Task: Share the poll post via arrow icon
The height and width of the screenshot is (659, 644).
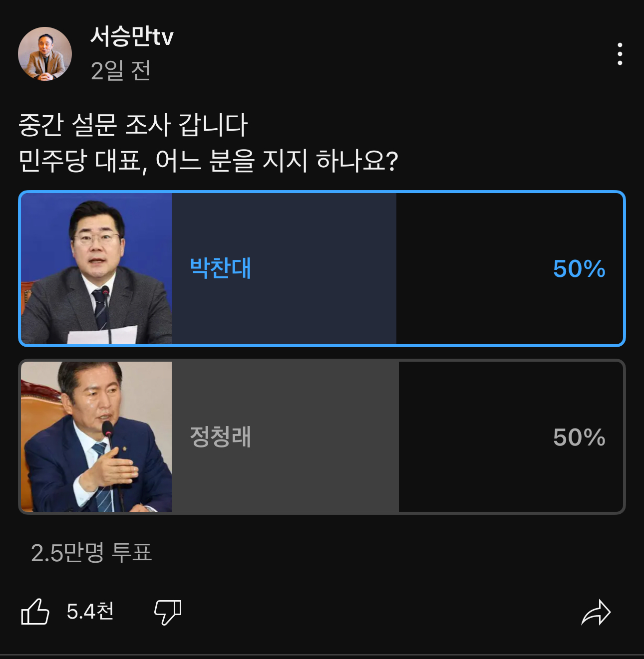Action: click(x=596, y=612)
